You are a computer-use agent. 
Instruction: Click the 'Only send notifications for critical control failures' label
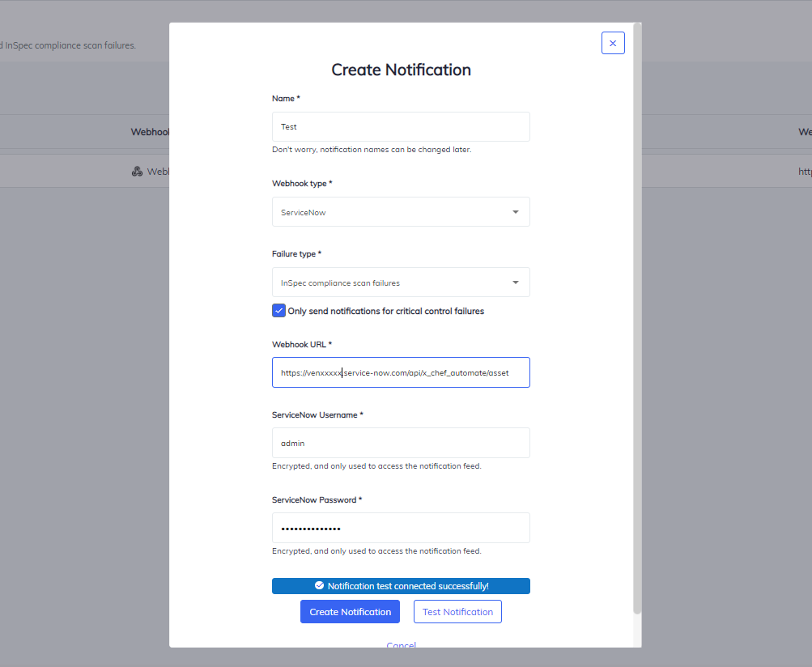point(386,311)
